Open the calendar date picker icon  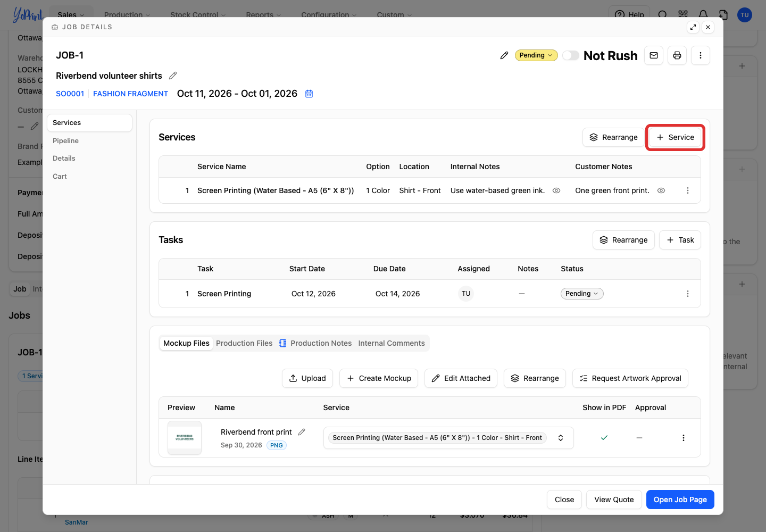[x=309, y=94]
